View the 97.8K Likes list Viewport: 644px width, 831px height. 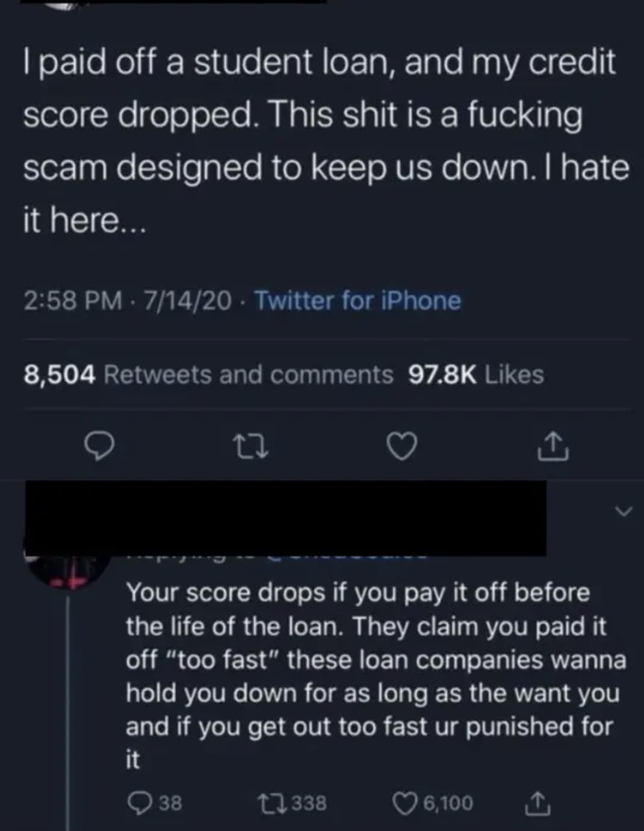[476, 375]
